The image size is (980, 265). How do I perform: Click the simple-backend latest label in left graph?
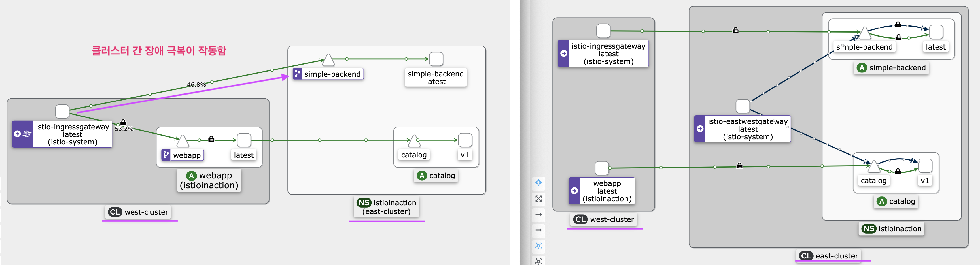[436, 78]
